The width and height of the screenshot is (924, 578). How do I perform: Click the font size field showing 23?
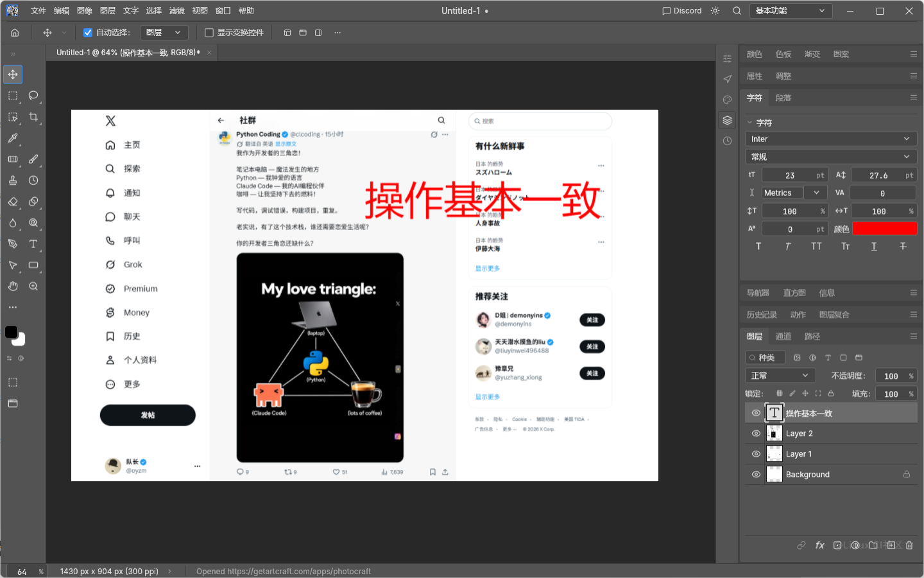coord(794,175)
